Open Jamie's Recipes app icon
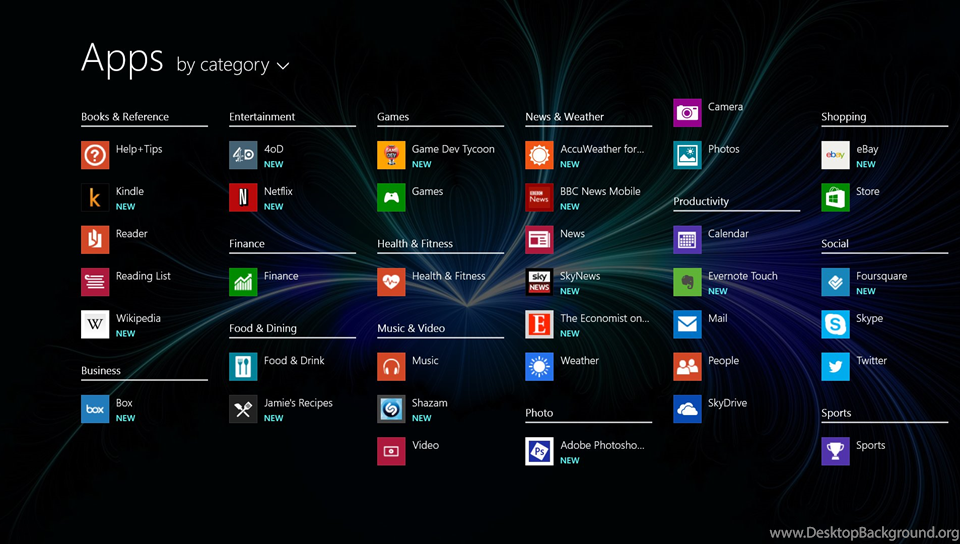Viewport: 960px width, 544px height. (x=243, y=409)
